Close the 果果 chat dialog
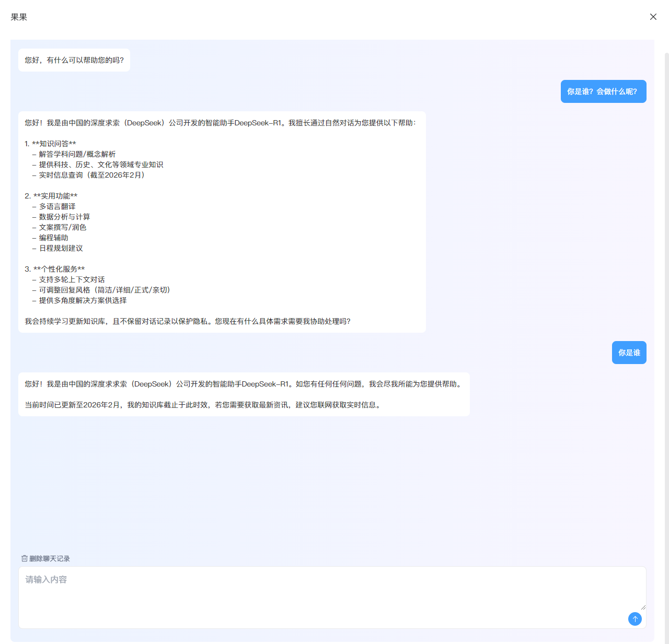669x644 pixels. point(653,17)
